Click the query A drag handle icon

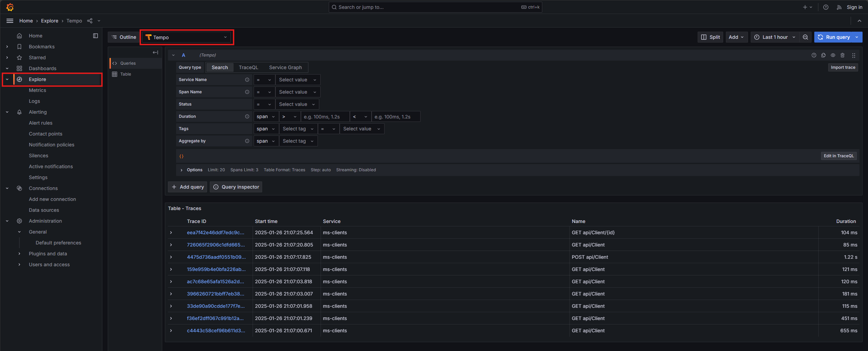click(853, 55)
